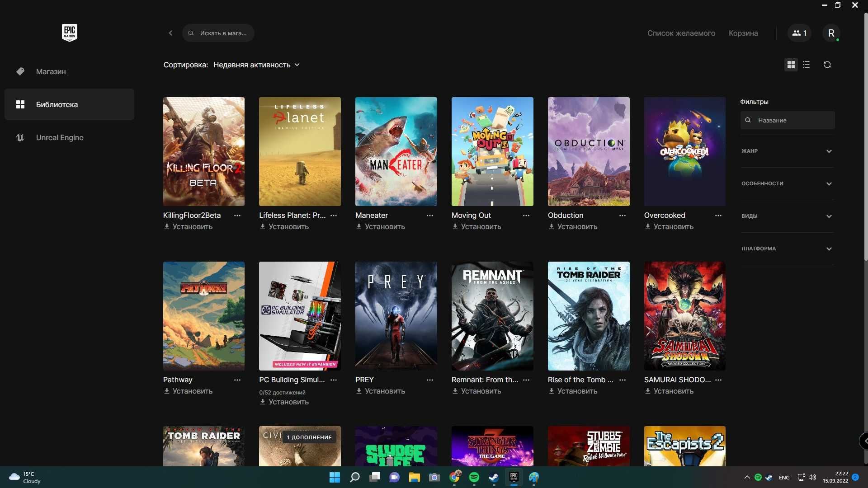Expand the ПЛАТФОРМА filter

pyautogui.click(x=787, y=249)
